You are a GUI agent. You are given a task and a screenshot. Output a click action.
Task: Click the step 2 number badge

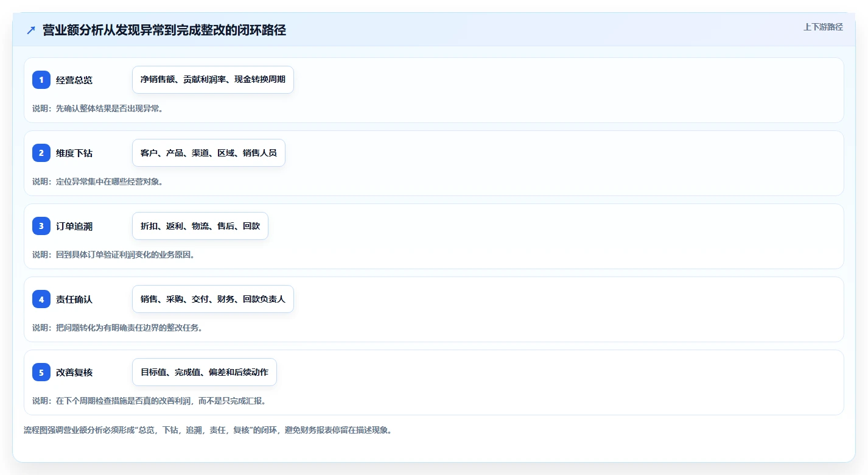pyautogui.click(x=41, y=153)
